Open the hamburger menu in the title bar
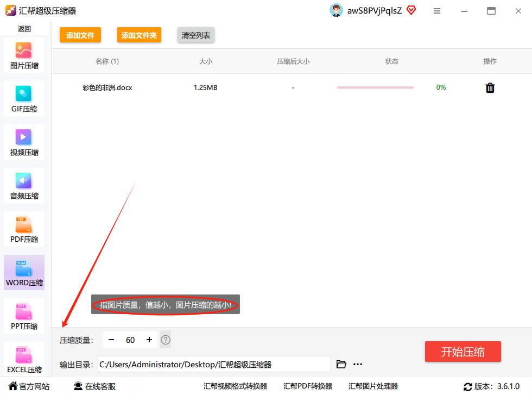 coord(437,10)
